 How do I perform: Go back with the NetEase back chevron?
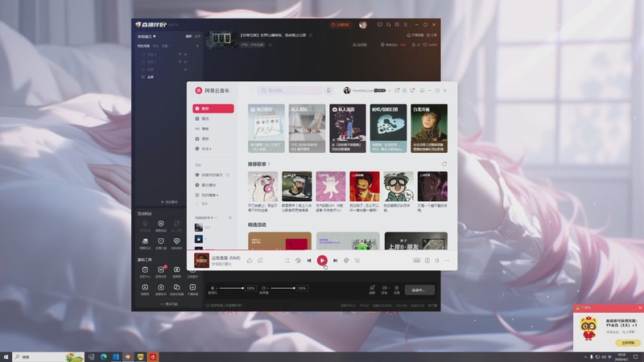click(252, 90)
